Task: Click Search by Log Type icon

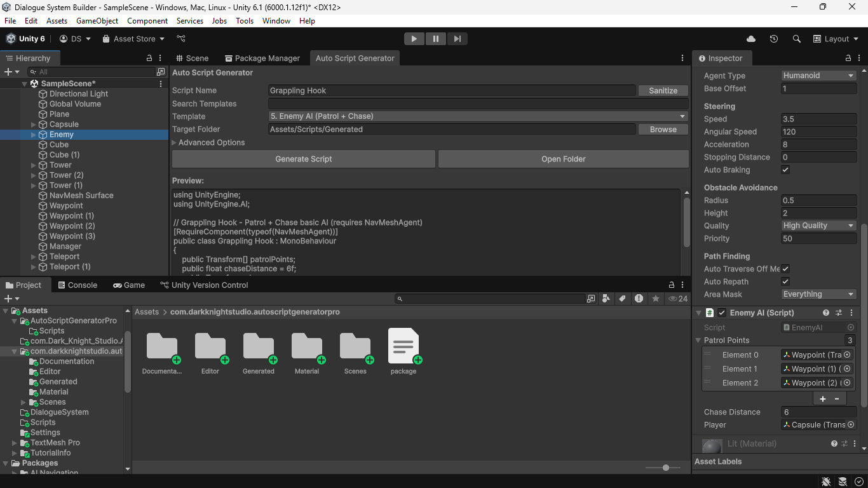Action: 639,299
